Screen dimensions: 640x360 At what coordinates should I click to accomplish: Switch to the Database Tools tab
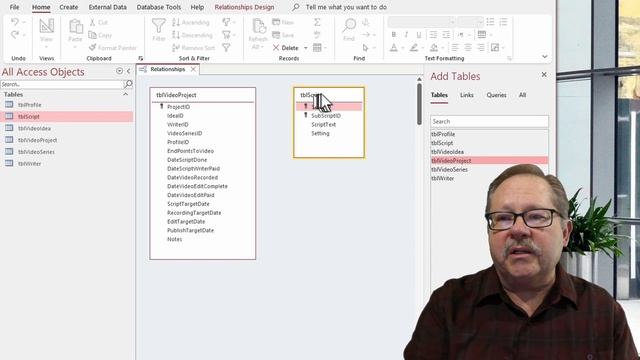(159, 7)
